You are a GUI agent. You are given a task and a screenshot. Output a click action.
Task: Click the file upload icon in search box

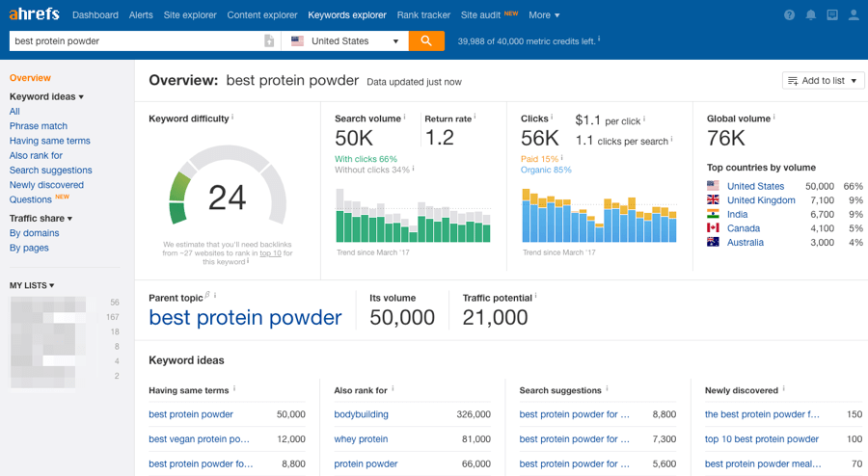[269, 41]
